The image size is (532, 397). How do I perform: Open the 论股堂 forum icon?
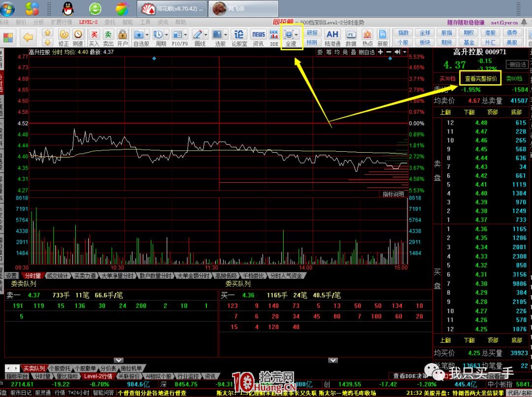(x=239, y=37)
